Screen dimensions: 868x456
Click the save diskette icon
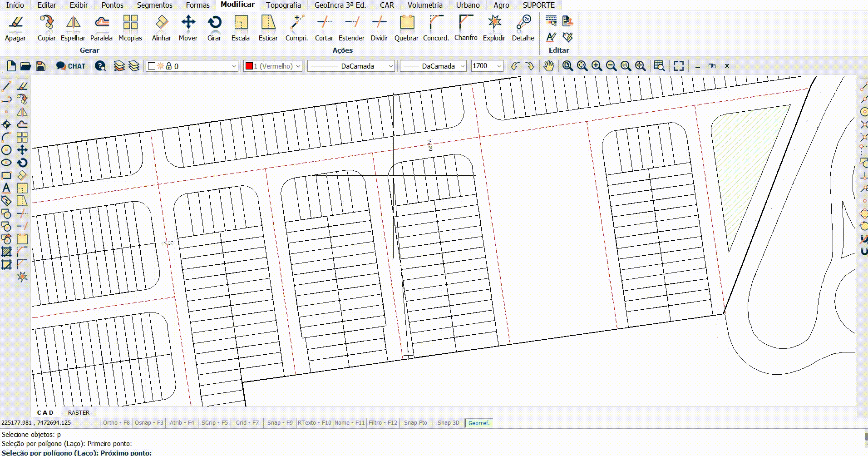40,66
